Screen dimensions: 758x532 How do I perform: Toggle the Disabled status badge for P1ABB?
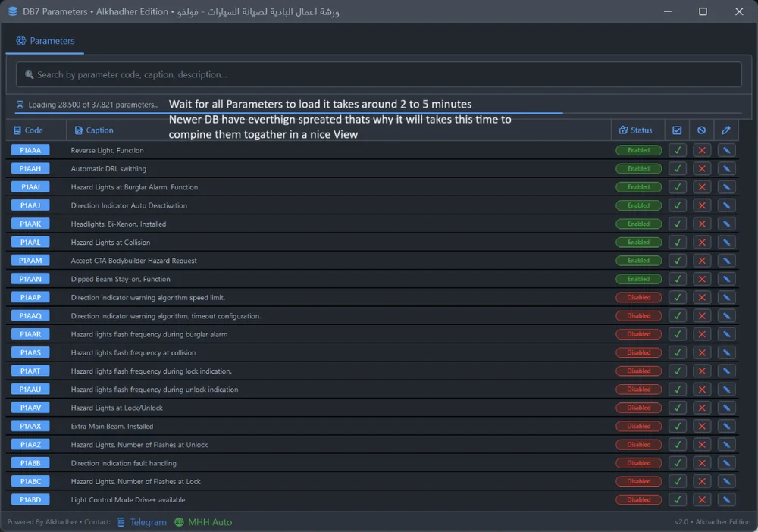[x=638, y=463]
